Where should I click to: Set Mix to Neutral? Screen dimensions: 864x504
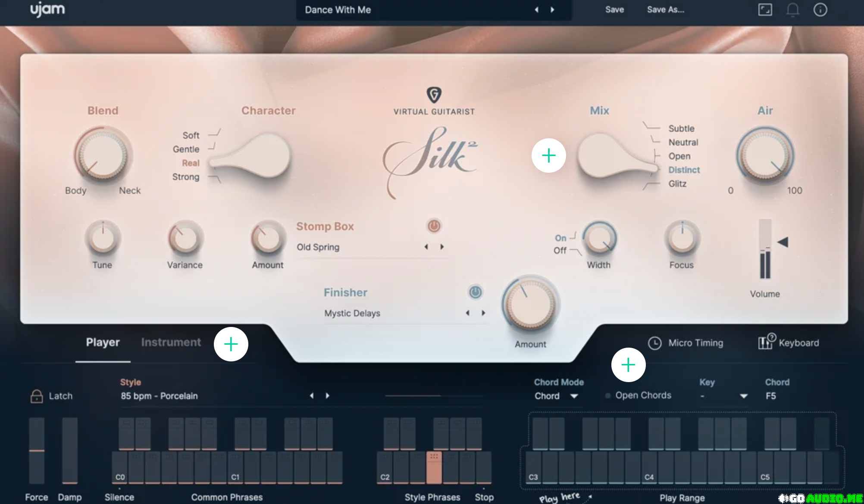click(683, 142)
